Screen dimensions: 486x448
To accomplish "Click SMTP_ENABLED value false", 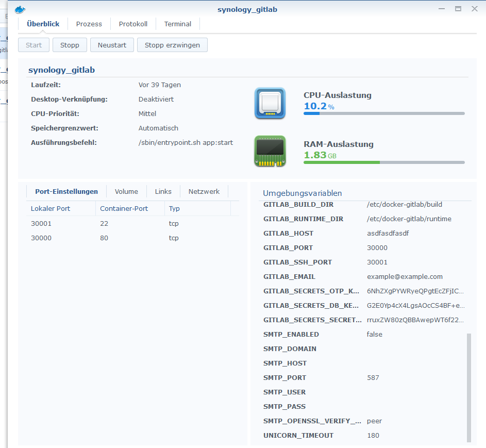I will (x=374, y=335).
